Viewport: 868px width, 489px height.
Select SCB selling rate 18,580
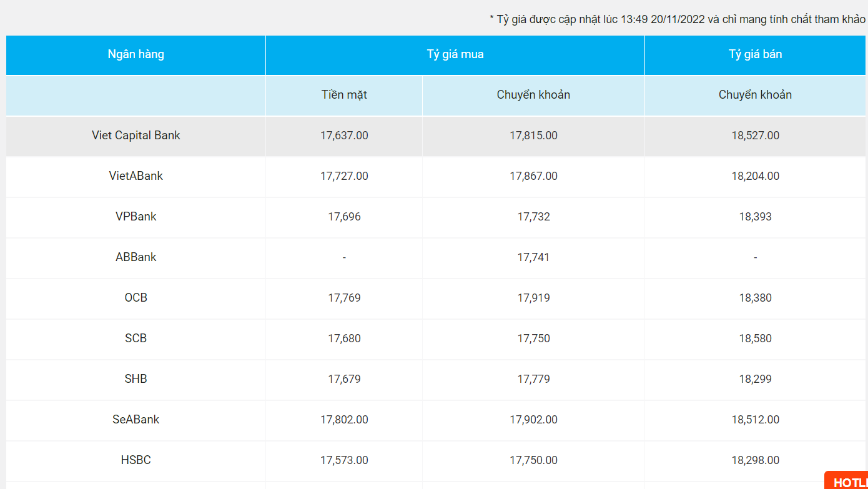[x=755, y=338]
